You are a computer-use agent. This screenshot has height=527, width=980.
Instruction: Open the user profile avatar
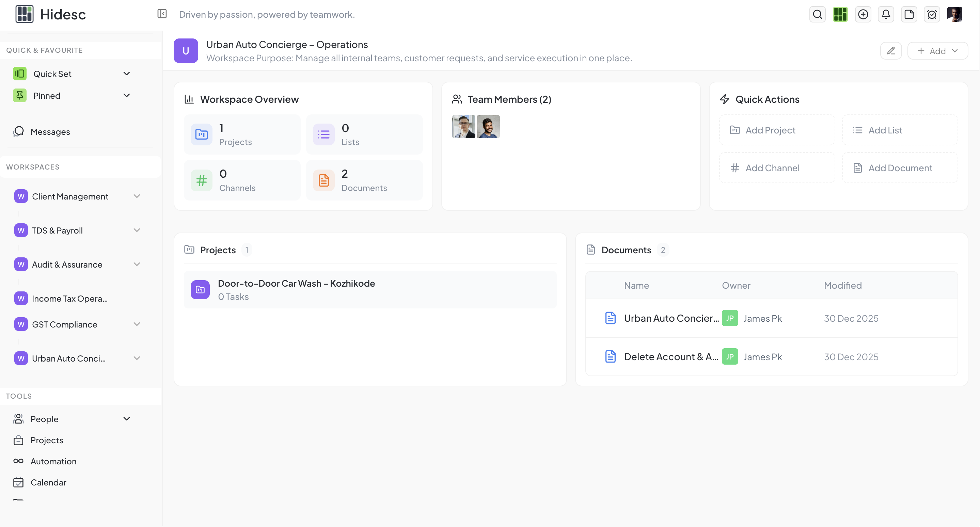(x=954, y=14)
